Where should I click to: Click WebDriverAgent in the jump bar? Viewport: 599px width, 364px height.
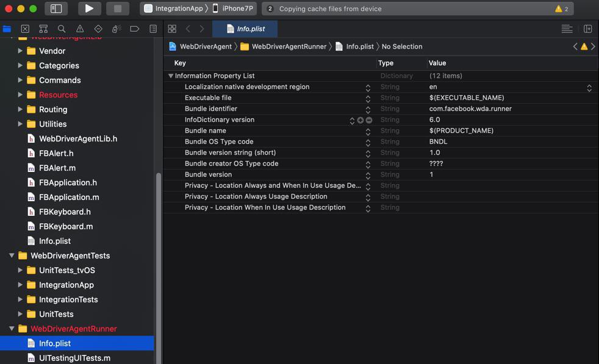point(201,46)
